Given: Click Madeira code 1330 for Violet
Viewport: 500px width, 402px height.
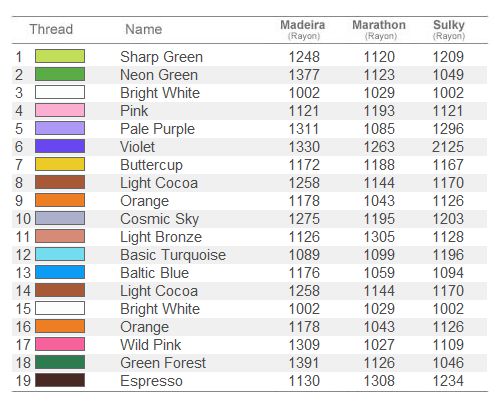Looking at the screenshot, I should 304,147.
